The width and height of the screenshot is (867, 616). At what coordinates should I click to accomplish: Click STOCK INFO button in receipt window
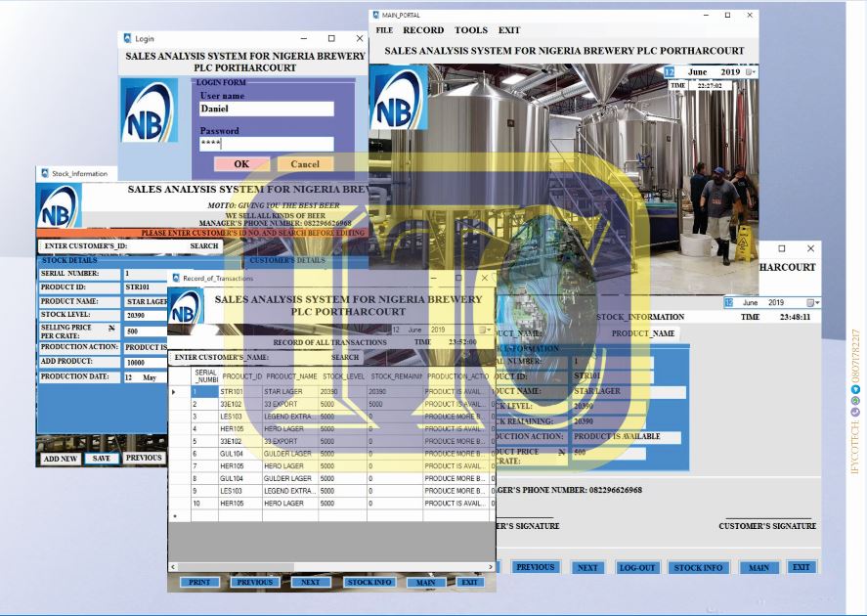pos(698,568)
